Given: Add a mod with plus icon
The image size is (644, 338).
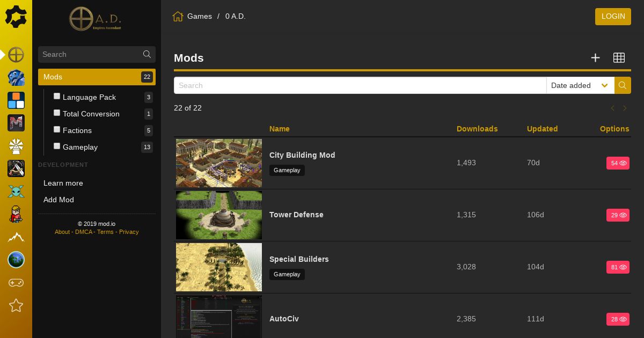Looking at the screenshot, I should point(595,58).
